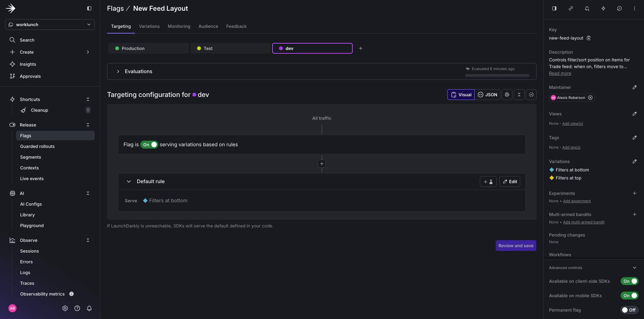644x319 pixels.
Task: Open the notifications bell in the top bar
Action: point(587,8)
